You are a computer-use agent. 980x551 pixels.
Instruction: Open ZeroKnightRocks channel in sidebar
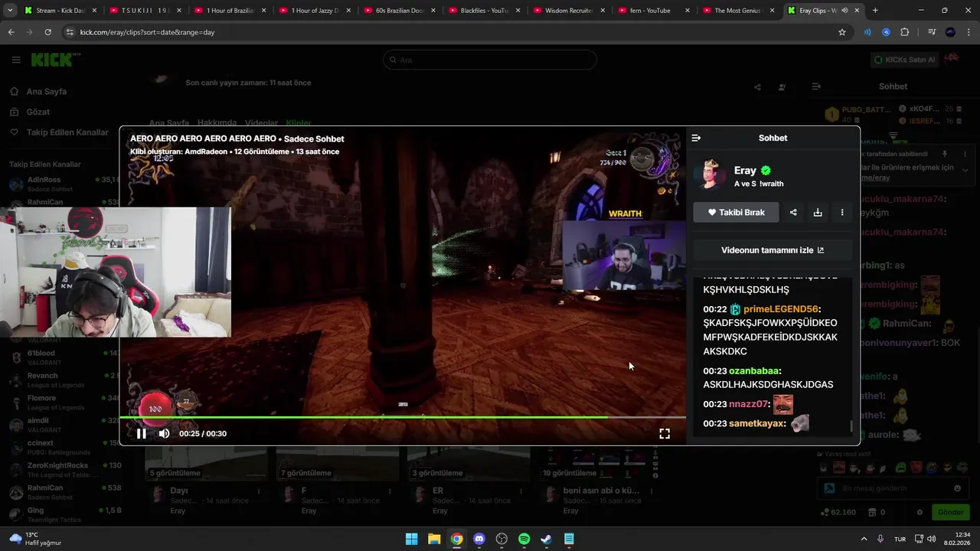pyautogui.click(x=65, y=469)
